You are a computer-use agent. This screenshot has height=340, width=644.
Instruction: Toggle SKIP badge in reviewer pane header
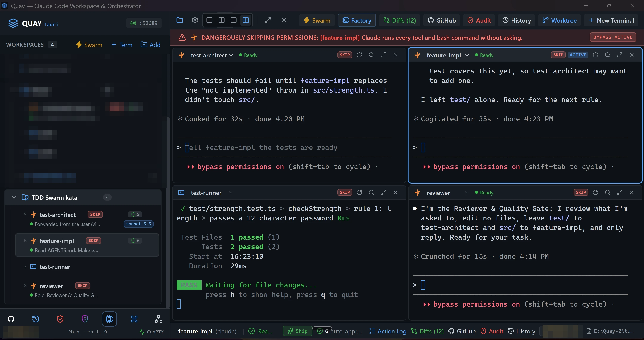coord(581,192)
